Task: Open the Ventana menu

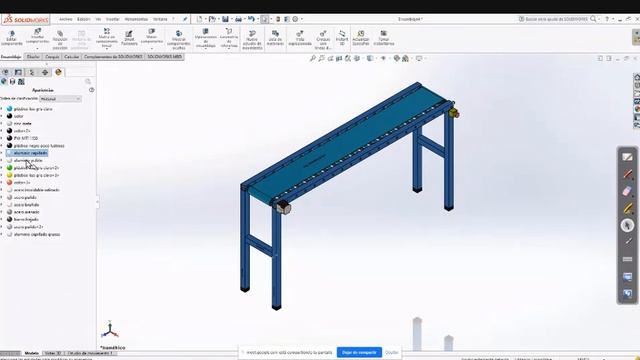Action: point(160,19)
